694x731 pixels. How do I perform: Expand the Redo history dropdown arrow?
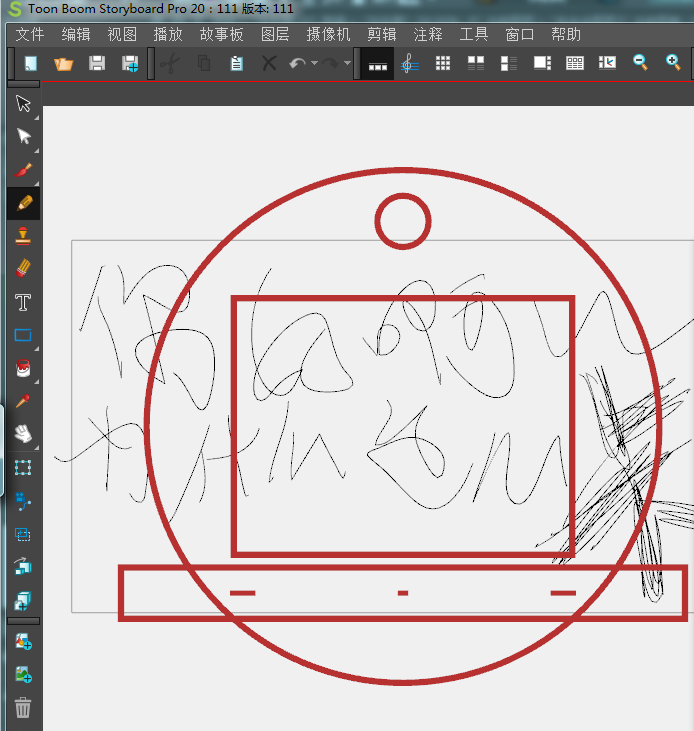click(x=347, y=63)
